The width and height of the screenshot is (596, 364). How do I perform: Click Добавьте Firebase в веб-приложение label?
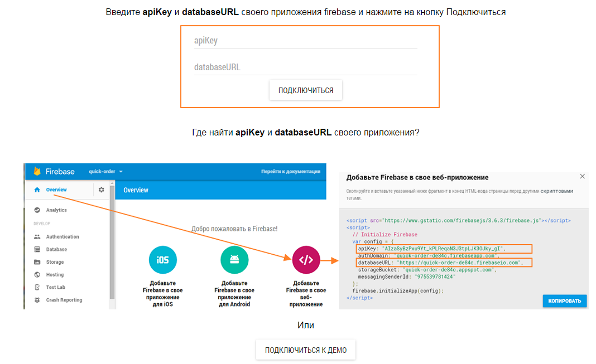click(306, 293)
